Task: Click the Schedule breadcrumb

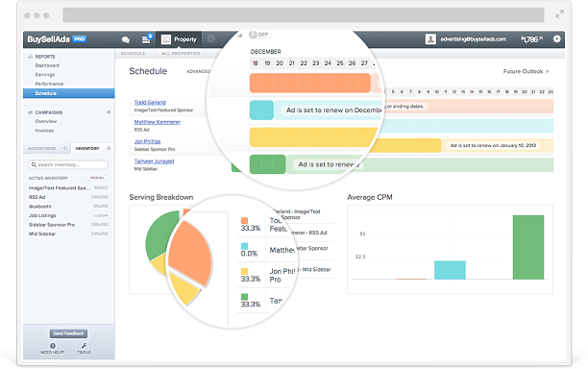Action: click(133, 54)
